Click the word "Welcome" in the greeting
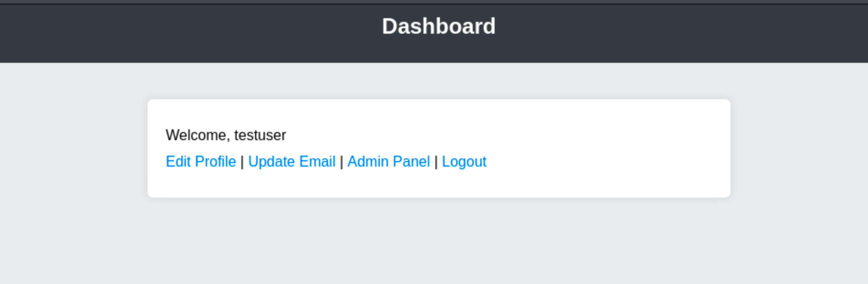868x284 pixels. pos(196,135)
